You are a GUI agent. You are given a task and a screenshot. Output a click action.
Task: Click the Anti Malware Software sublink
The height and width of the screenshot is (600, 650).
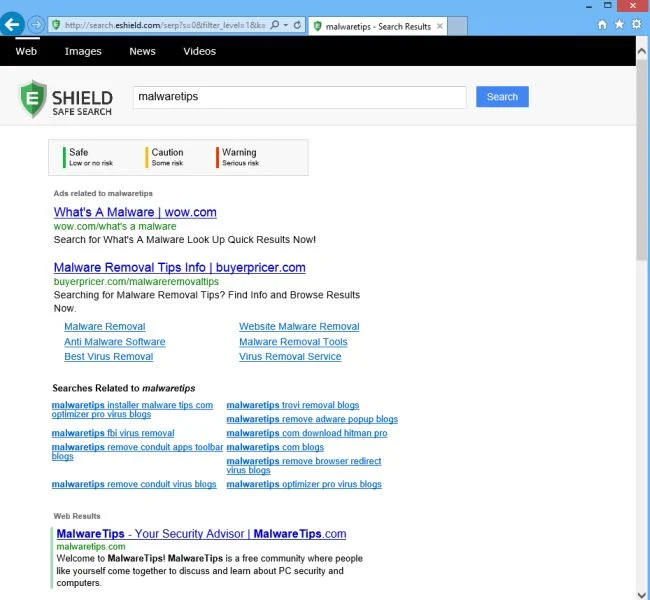(114, 342)
